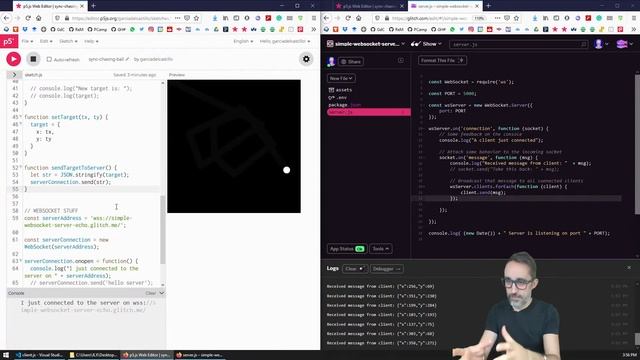Go back in left browser window
This screenshot has height=360, width=640.
(7, 18)
